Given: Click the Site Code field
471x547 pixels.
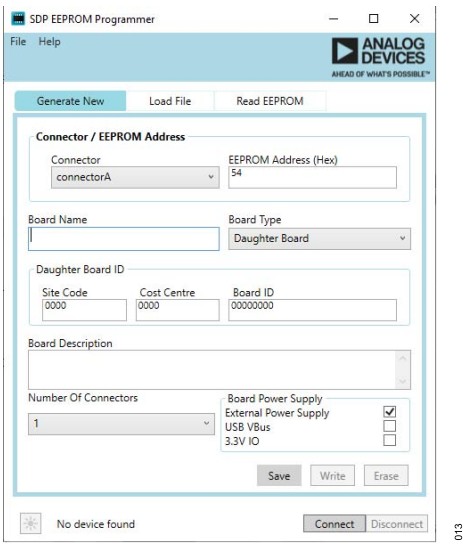Looking at the screenshot, I should 84,310.
